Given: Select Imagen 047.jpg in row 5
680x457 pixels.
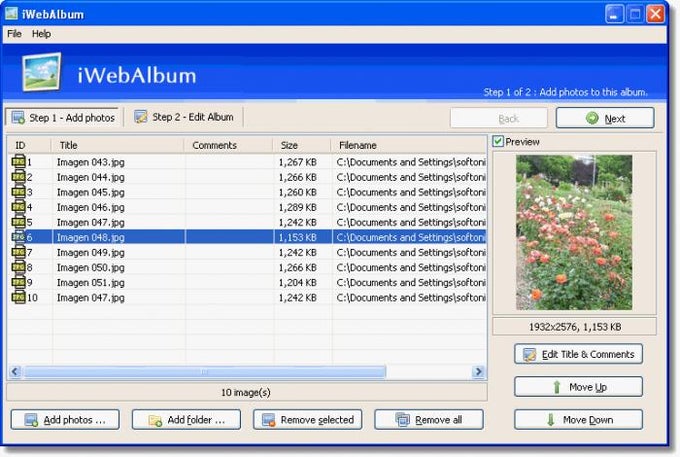Looking at the screenshot, I should [x=91, y=222].
